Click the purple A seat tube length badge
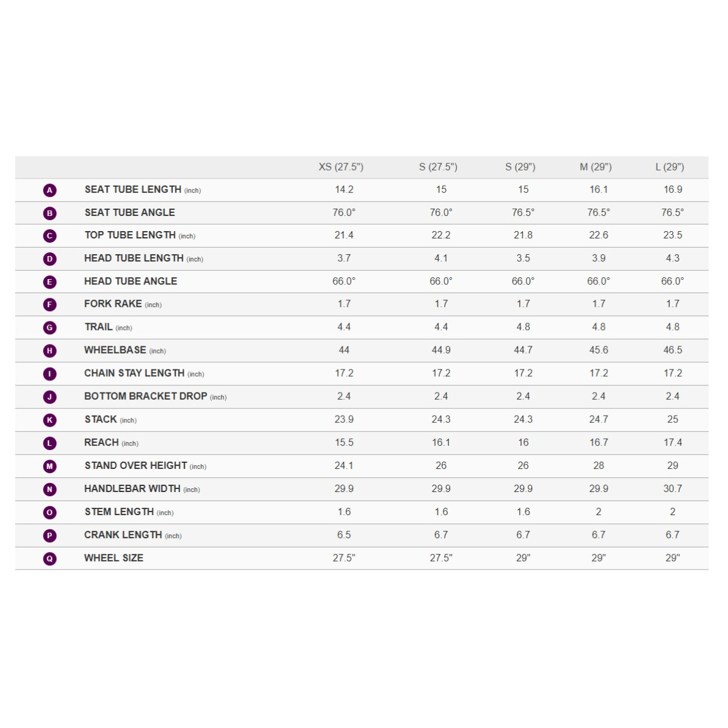The image size is (728, 728). [x=50, y=190]
